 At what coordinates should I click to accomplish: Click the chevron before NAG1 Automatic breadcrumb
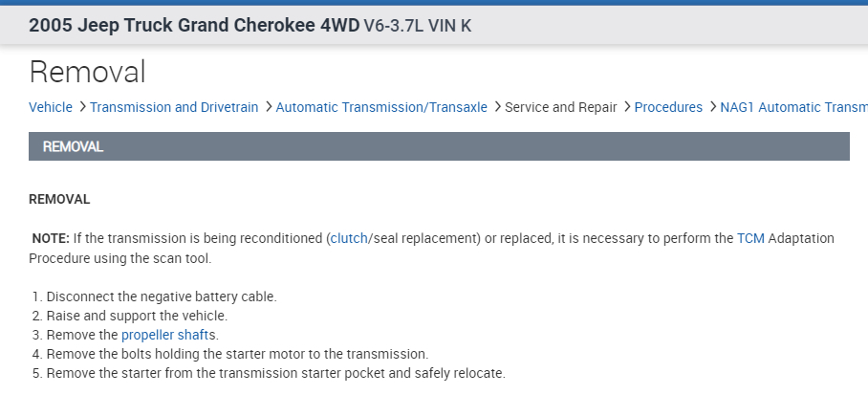(x=712, y=107)
